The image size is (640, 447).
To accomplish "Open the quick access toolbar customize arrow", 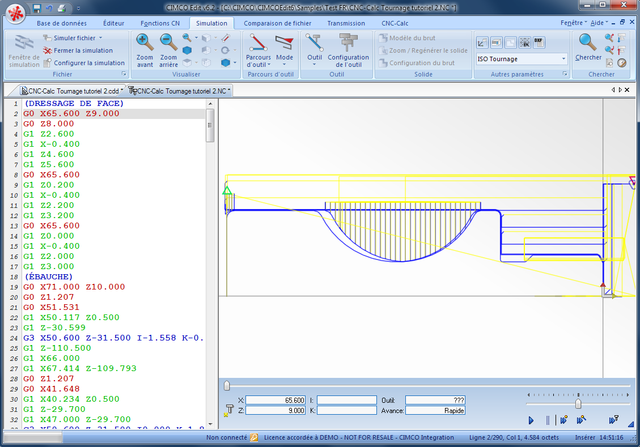I will (78, 8).
